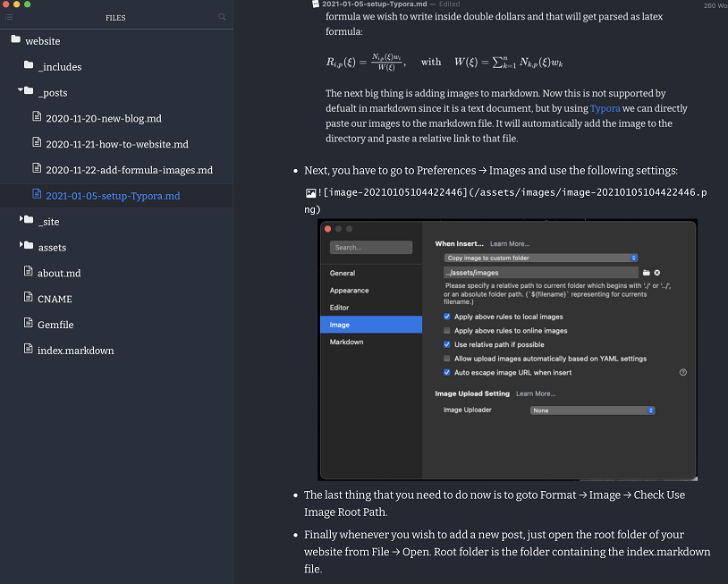728x584 pixels.
Task: Click the help question mark icon
Action: click(x=683, y=372)
